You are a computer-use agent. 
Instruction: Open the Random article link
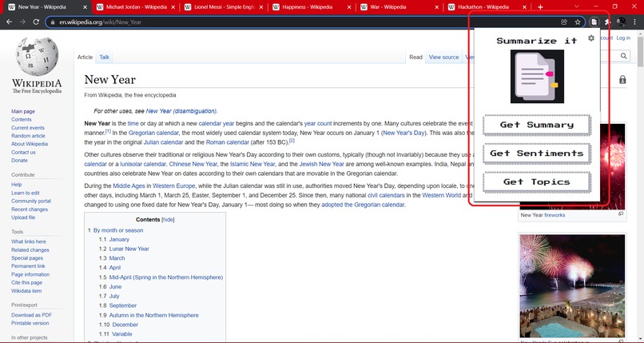[28, 136]
